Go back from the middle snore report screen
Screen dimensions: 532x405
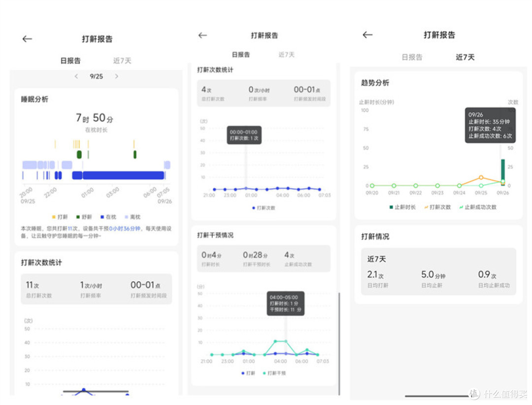point(202,35)
